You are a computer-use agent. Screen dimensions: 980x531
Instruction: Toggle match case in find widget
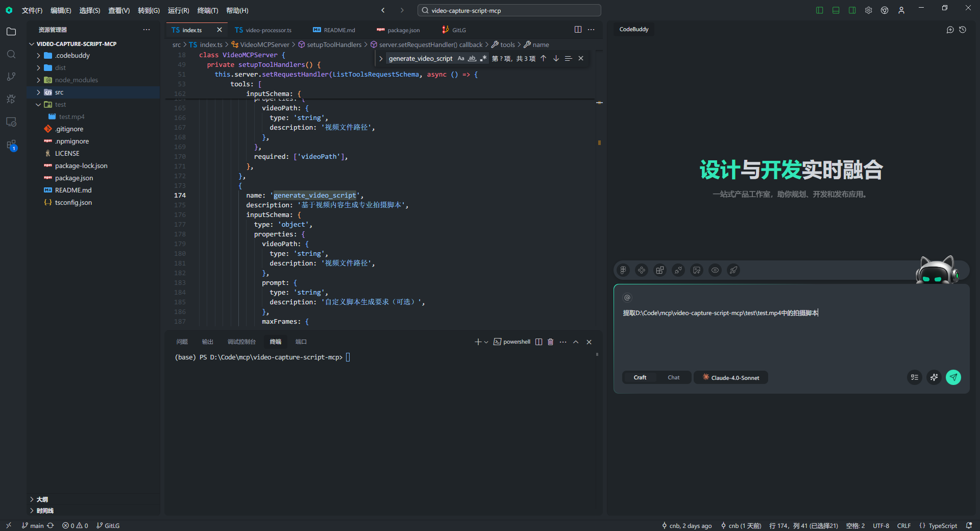tap(461, 59)
